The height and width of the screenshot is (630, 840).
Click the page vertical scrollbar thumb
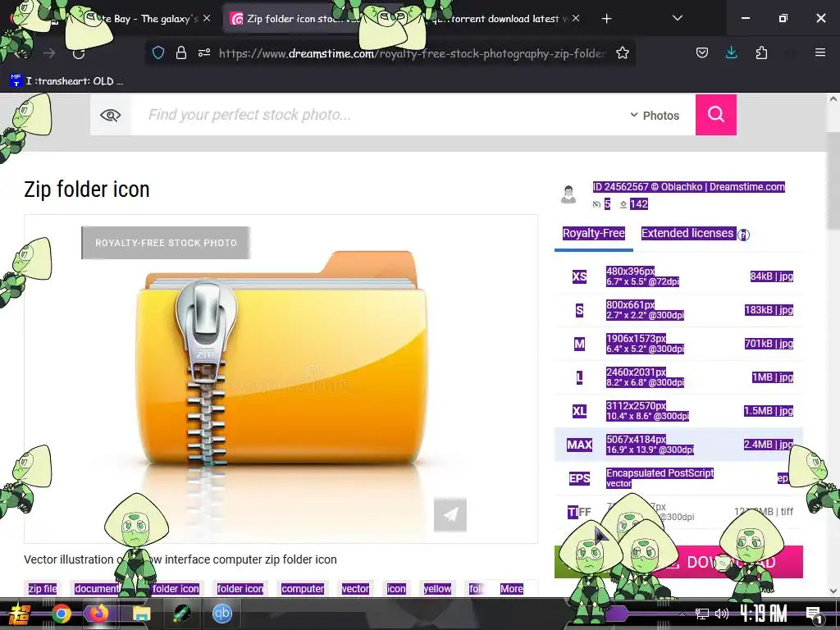point(833,180)
